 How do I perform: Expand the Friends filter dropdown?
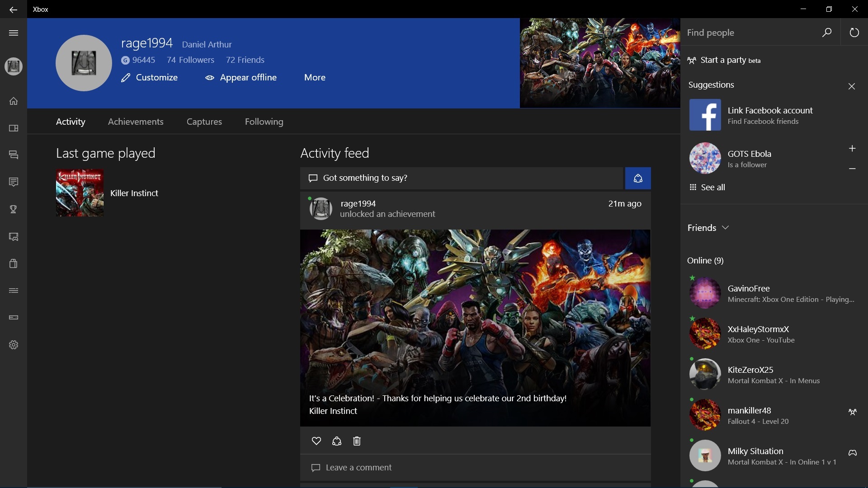click(708, 228)
